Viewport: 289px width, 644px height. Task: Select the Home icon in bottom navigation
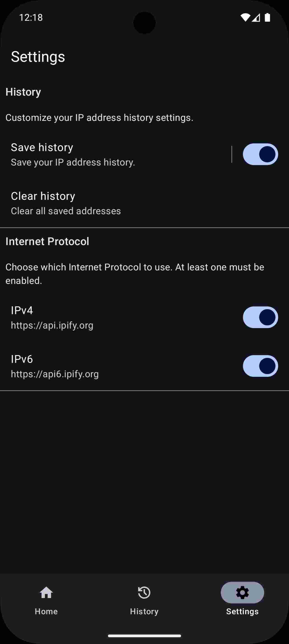[46, 593]
